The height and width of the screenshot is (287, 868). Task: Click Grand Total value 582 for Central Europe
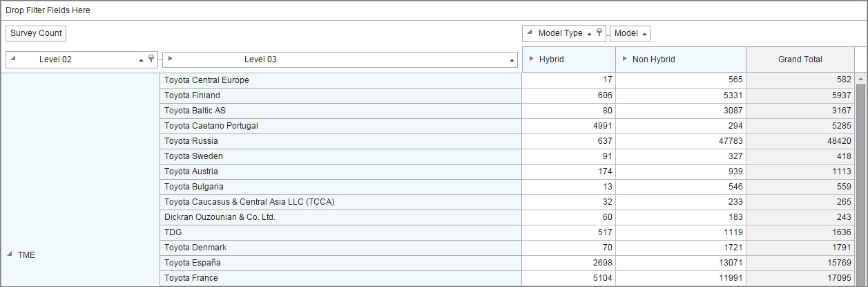[800, 80]
